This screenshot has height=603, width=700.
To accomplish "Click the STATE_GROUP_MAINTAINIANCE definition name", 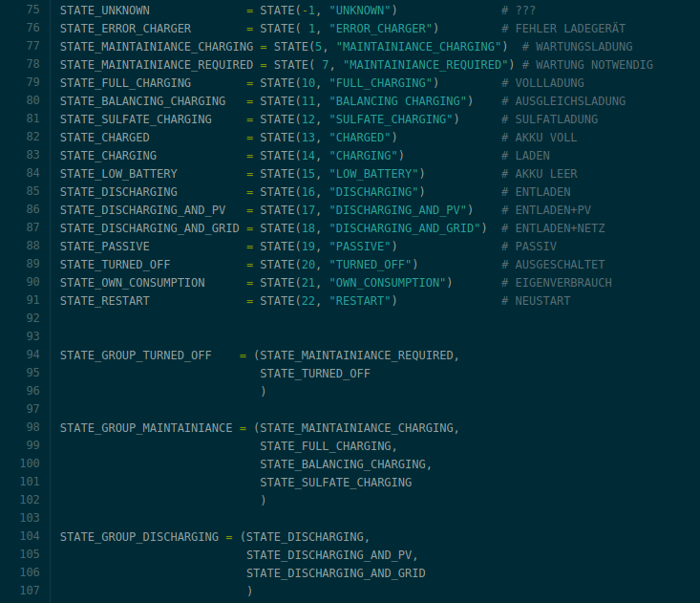I will coord(146,428).
